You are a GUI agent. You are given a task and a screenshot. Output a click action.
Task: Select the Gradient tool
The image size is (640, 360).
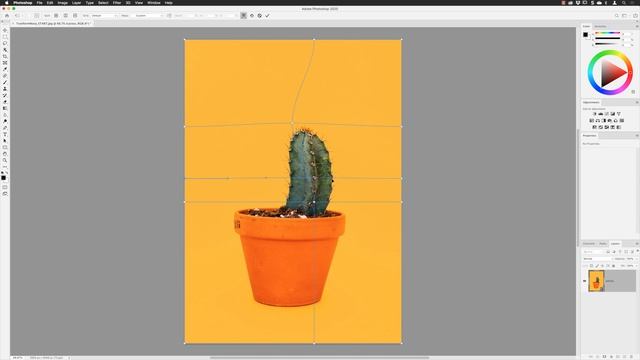click(5, 108)
